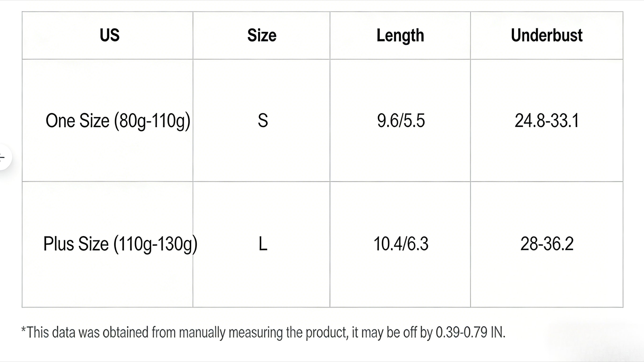The height and width of the screenshot is (362, 644).
Task: Click the word "One" in the first row
Action: (60, 121)
